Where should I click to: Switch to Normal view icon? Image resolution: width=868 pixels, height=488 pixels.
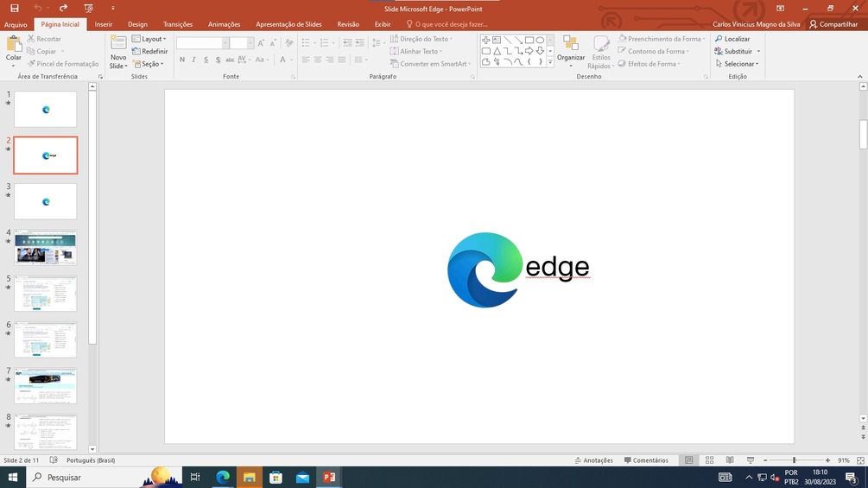click(688, 460)
